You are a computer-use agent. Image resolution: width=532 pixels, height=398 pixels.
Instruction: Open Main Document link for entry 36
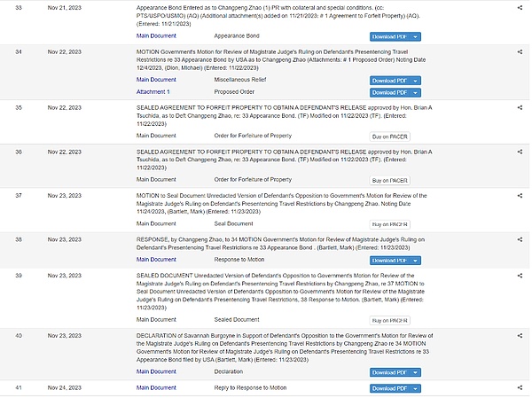tap(156, 180)
